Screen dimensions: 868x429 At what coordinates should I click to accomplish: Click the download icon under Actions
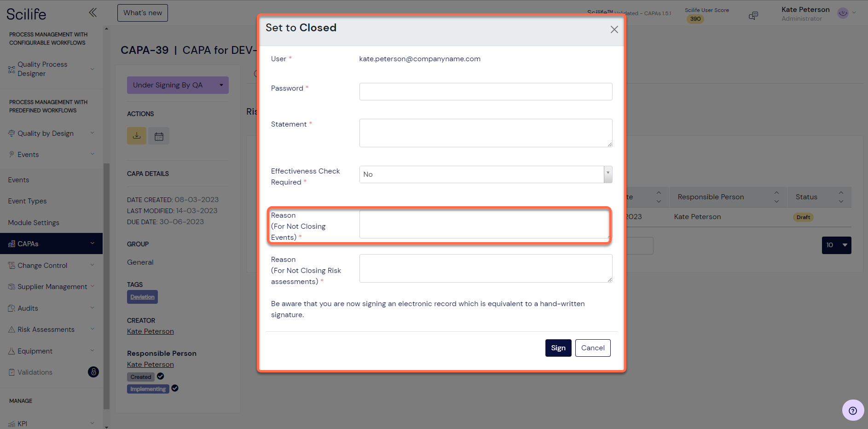coord(137,136)
